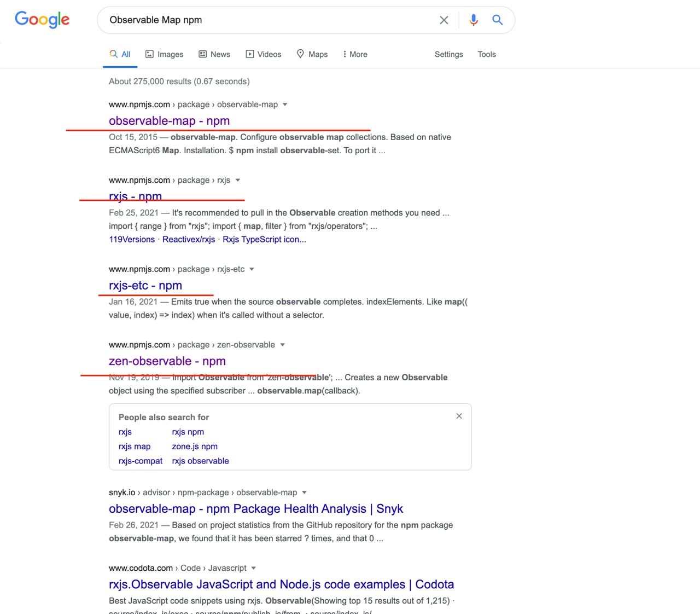
Task: Open dropdown arrow beside observable-map npmjs URL
Action: [x=285, y=105]
